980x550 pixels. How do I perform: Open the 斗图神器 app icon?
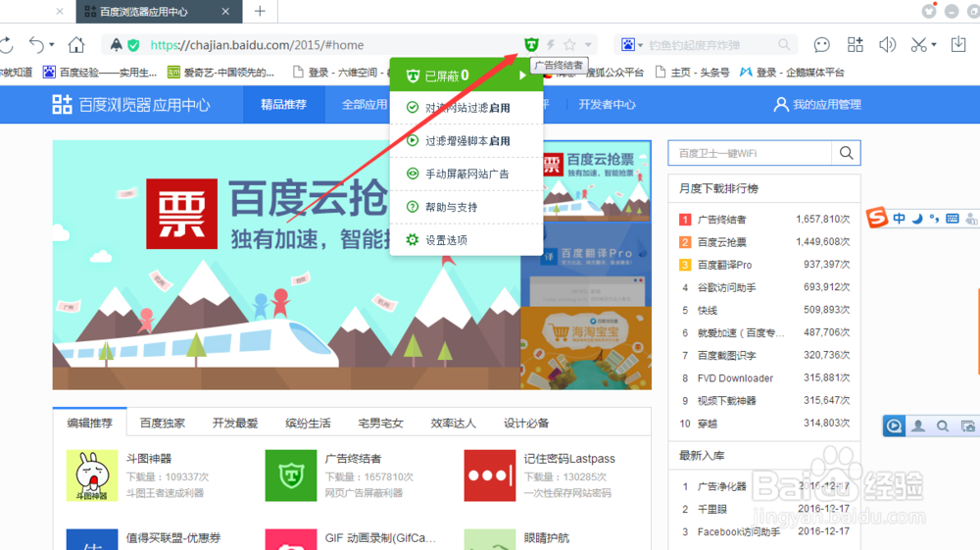(x=92, y=475)
